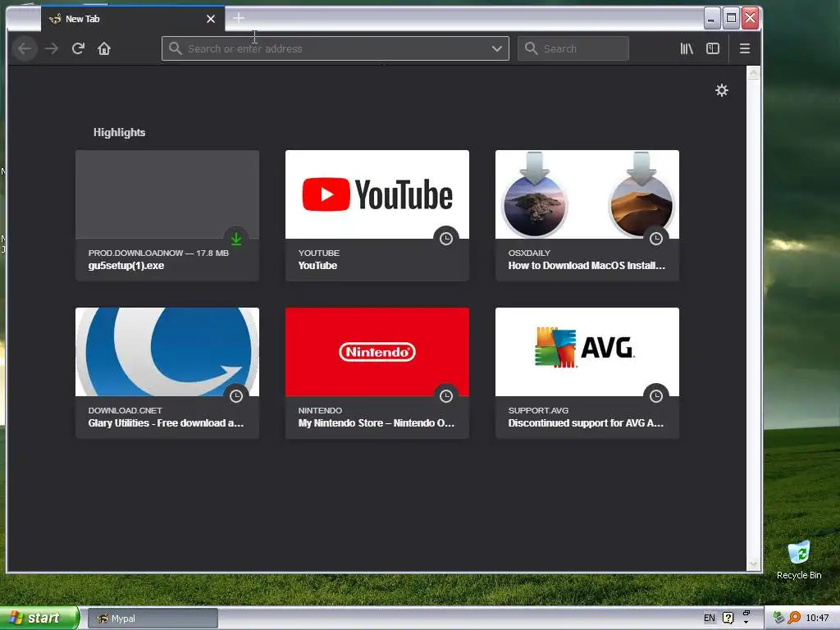Go forward with the forward arrow button
This screenshot has width=840, height=630.
[x=52, y=48]
